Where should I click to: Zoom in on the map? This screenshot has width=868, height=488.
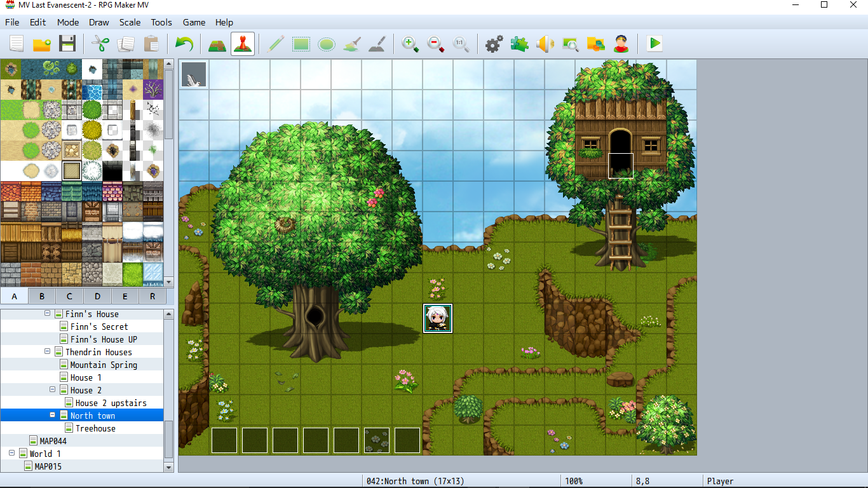tap(410, 44)
